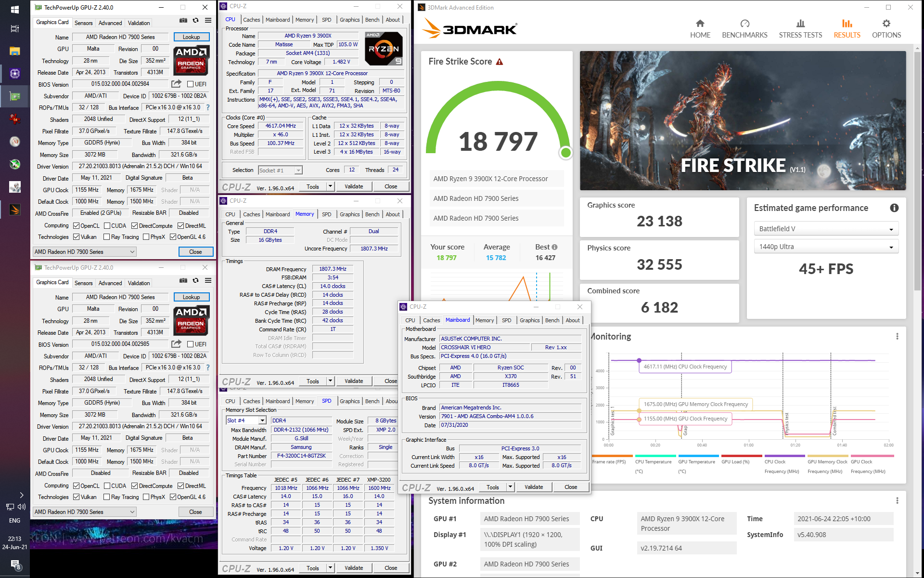Expand Tools arrow in CPU-Z Mainboard window

click(510, 487)
